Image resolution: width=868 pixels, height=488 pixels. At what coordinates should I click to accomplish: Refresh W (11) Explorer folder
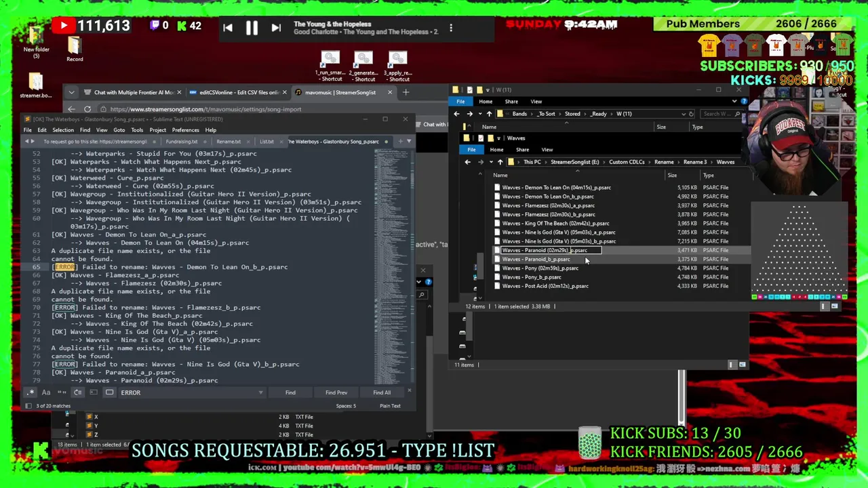point(691,114)
